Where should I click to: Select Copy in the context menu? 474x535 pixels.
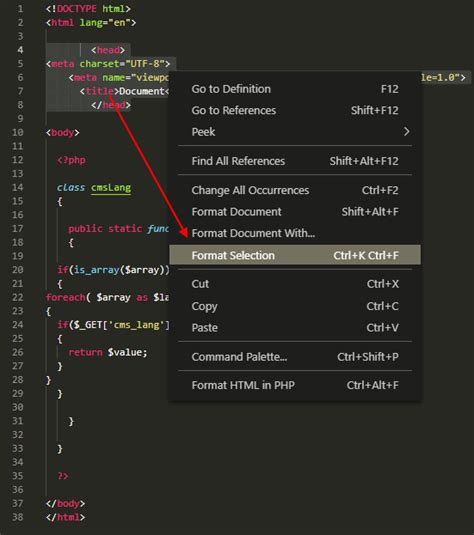click(x=295, y=306)
